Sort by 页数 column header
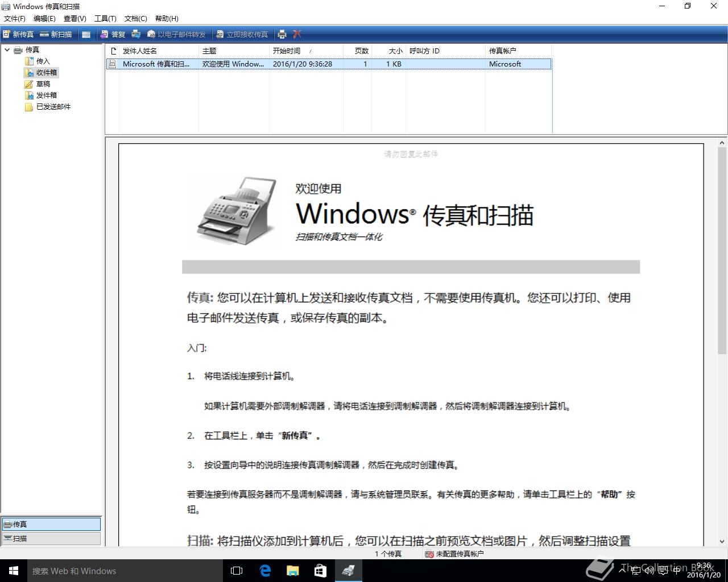This screenshot has width=728, height=582. 357,51
